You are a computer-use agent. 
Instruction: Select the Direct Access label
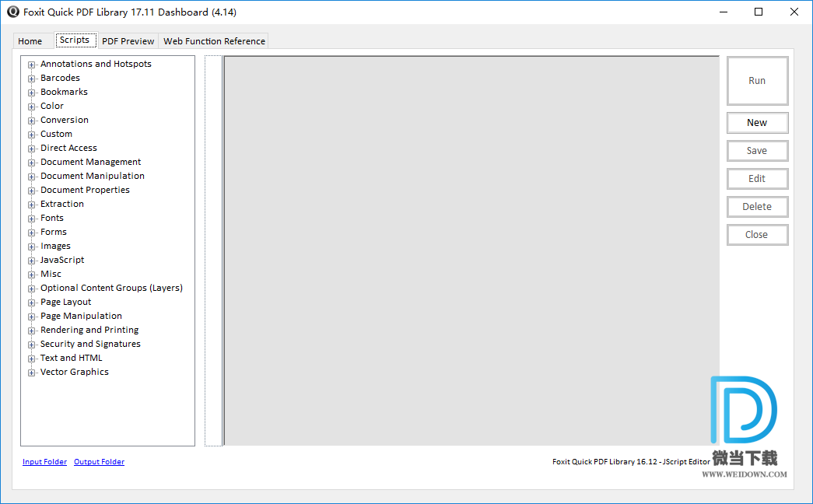[x=69, y=148]
